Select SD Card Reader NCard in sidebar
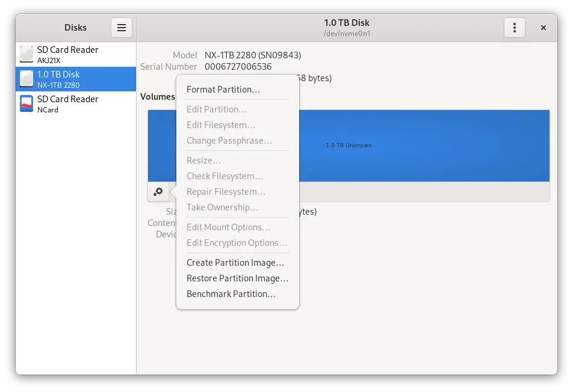Screen dimensions: 573x392 (x=76, y=104)
